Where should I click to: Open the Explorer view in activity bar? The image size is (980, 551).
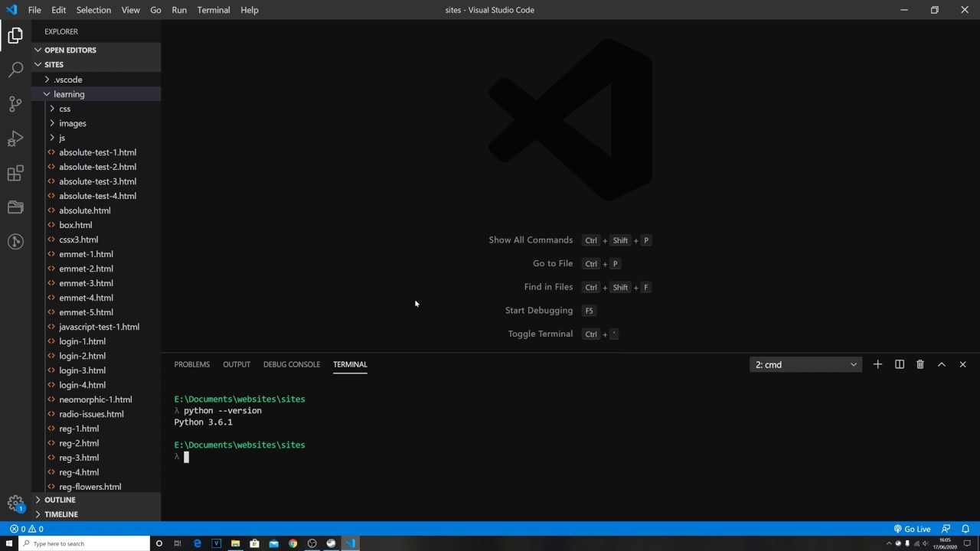coord(15,35)
